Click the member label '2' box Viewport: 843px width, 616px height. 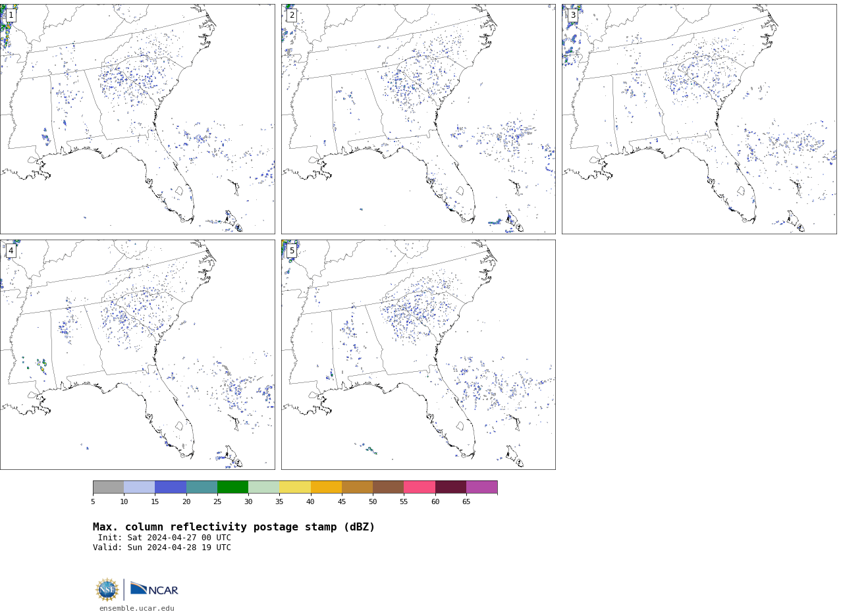point(292,15)
